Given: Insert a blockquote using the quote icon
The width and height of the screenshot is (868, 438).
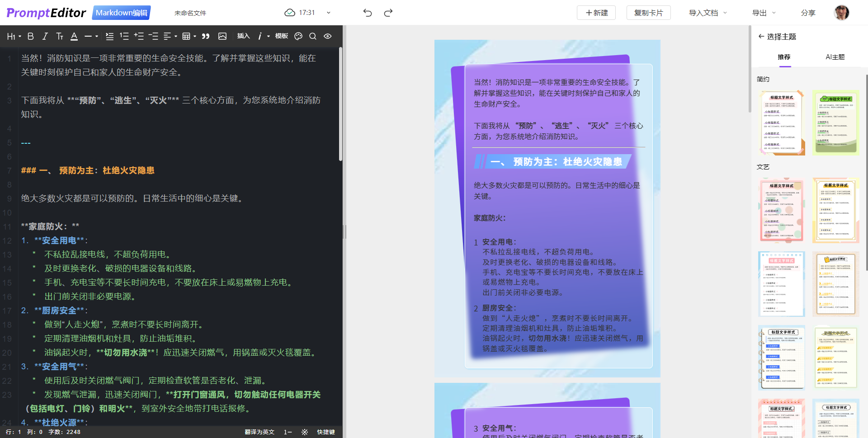Looking at the screenshot, I should click(x=206, y=36).
